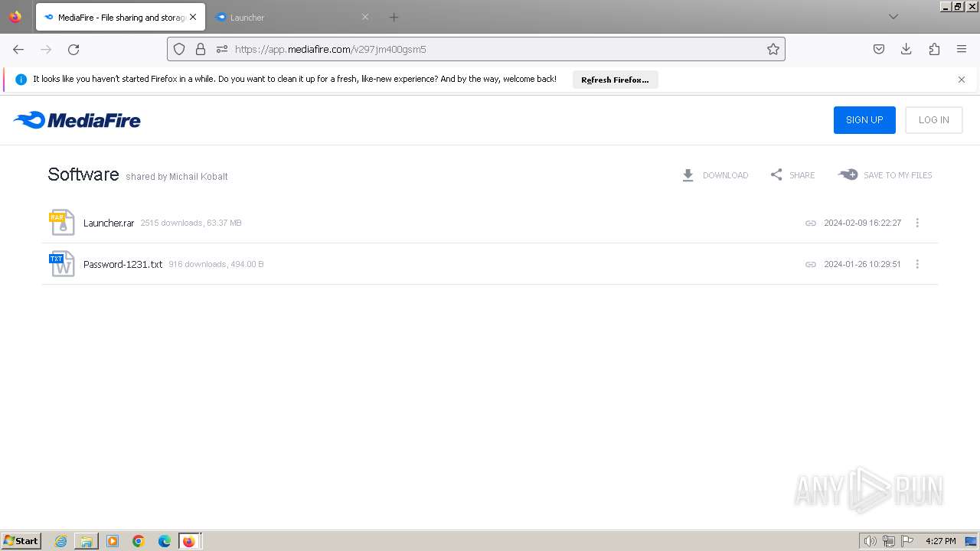Open the Launcher.rar file name

coord(109,223)
